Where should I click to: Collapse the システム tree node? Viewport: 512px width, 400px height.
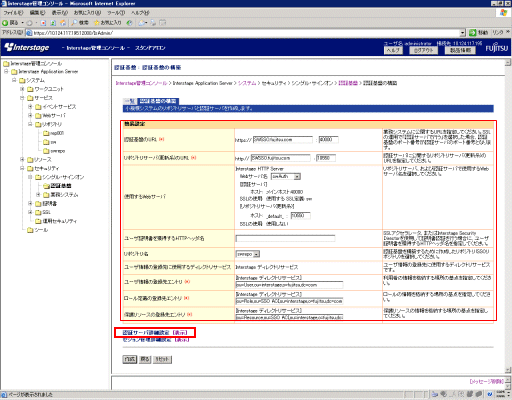click(x=14, y=80)
